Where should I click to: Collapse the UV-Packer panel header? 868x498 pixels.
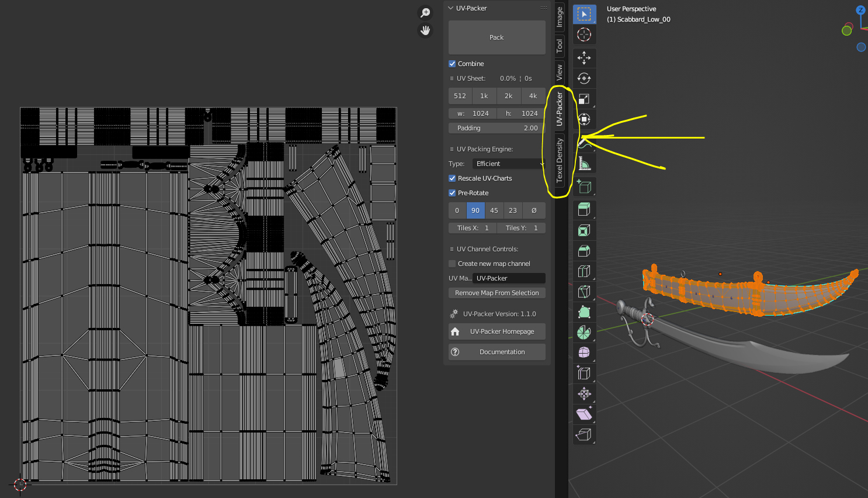[x=471, y=8]
